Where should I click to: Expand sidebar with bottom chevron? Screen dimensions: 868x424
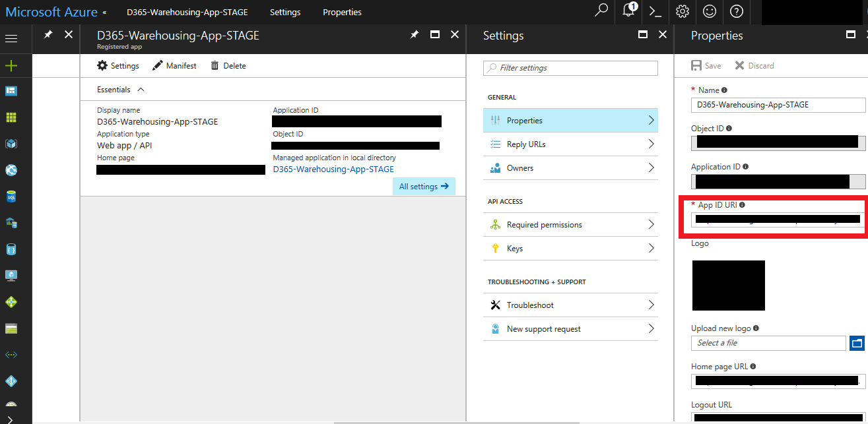pos(11,419)
